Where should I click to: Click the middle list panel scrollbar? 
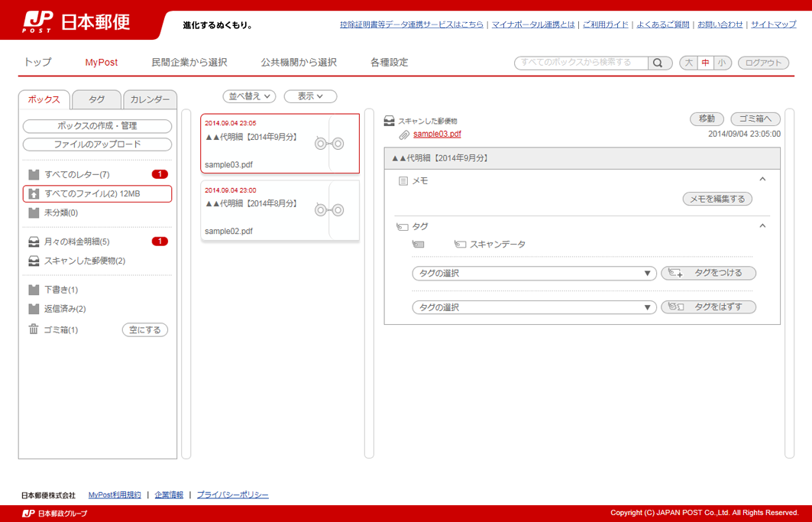(x=369, y=284)
